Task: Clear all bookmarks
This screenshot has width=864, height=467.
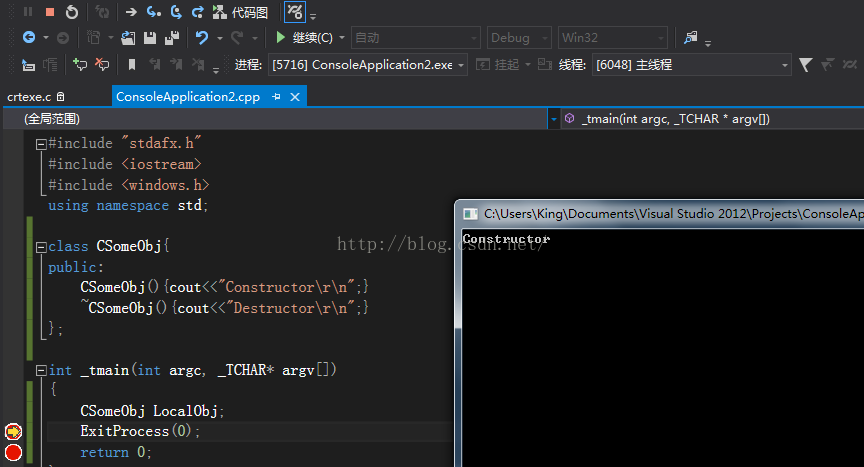Action: [198, 65]
